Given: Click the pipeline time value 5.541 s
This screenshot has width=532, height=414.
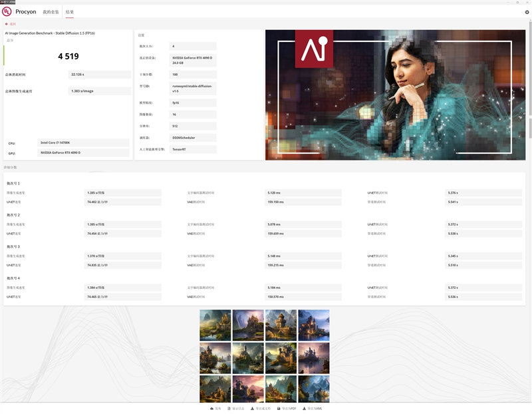Looking at the screenshot, I should click(x=483, y=202).
